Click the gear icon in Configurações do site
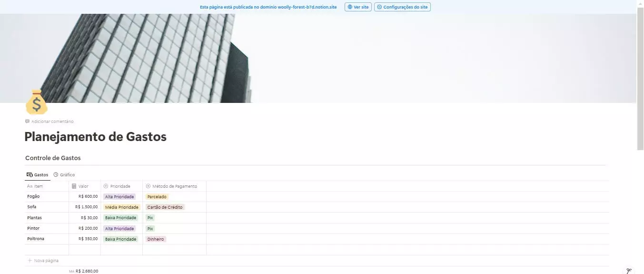The height and width of the screenshot is (274, 644). [379, 7]
